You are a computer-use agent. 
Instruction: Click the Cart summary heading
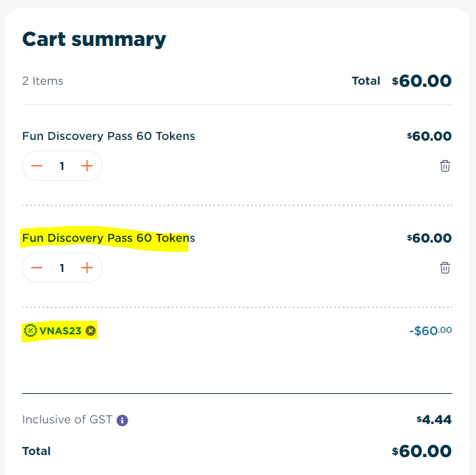(94, 39)
